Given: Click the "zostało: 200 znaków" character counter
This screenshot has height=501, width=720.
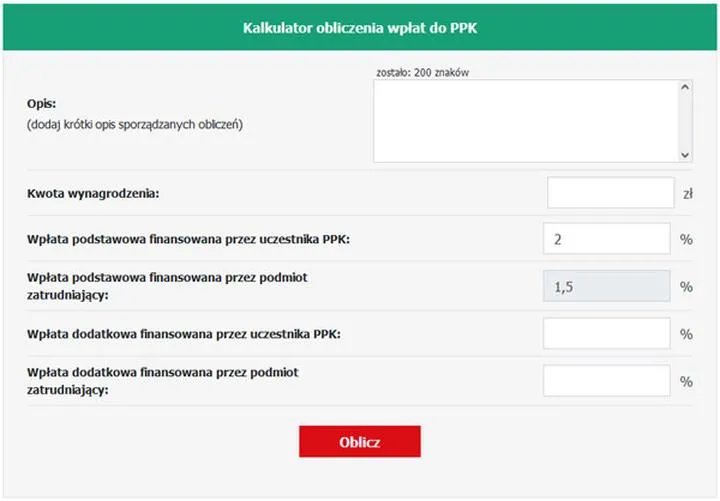Looking at the screenshot, I should (x=423, y=72).
